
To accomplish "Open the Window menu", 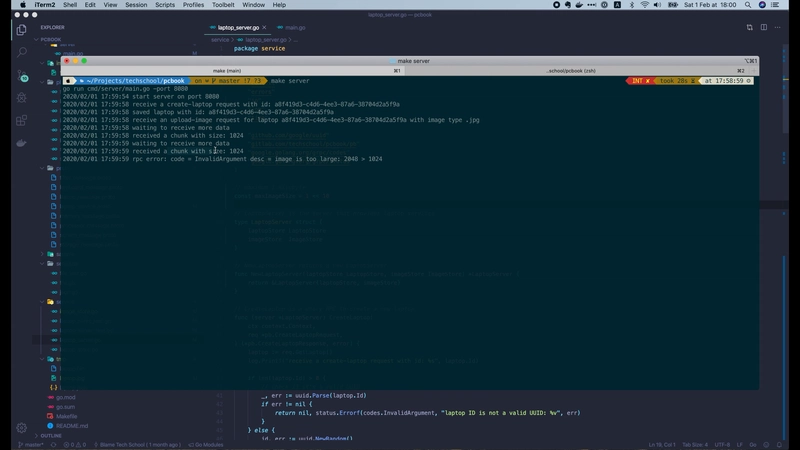I will coord(253,5).
